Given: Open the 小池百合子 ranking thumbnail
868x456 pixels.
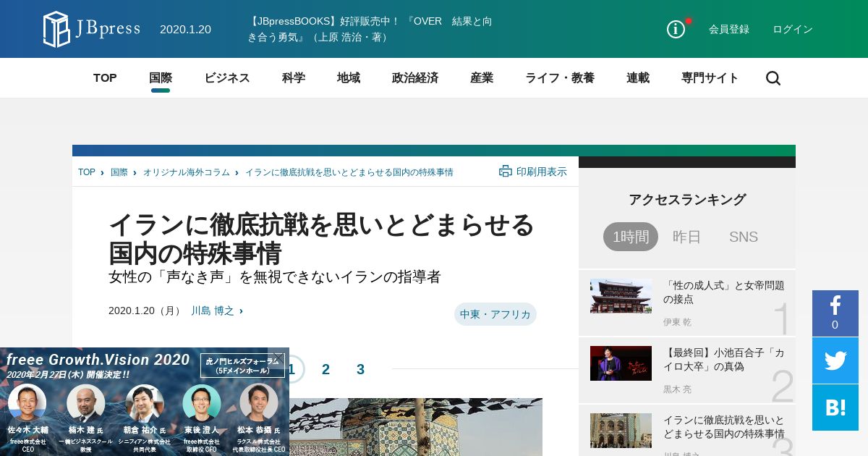Looking at the screenshot, I should [x=621, y=363].
